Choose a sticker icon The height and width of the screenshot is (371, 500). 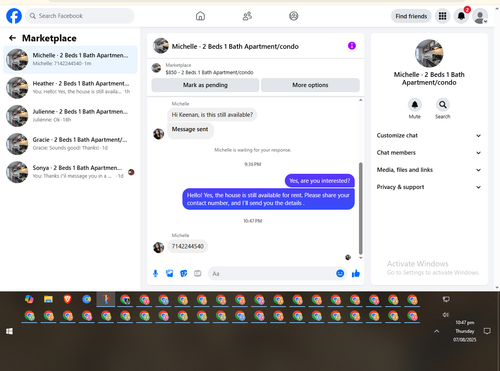coord(184,274)
